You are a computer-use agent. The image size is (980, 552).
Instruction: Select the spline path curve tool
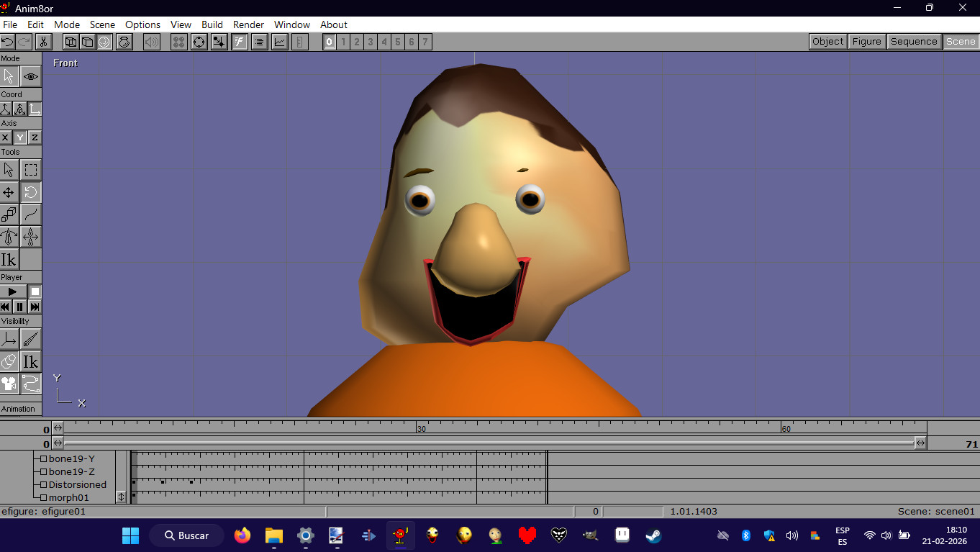tap(31, 214)
